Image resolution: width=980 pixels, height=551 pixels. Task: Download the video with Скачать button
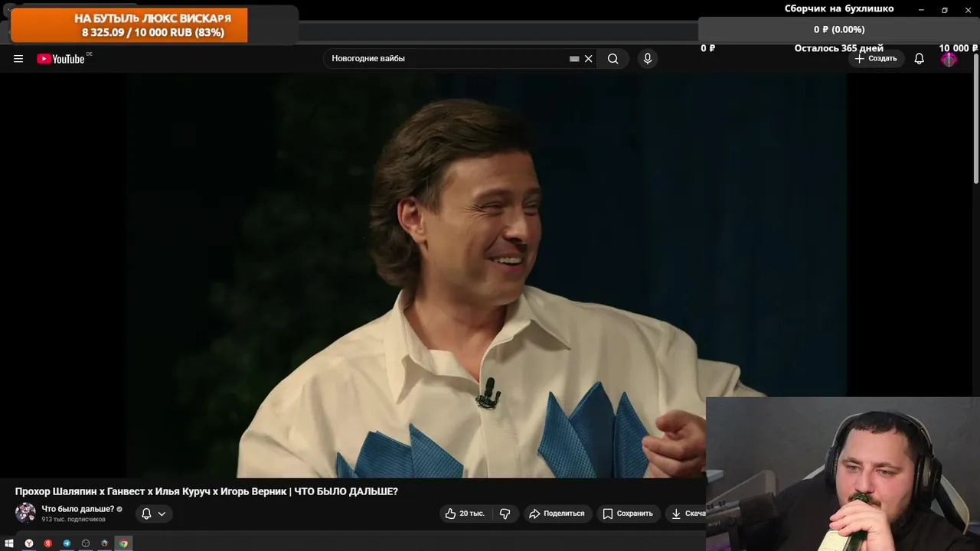(687, 514)
